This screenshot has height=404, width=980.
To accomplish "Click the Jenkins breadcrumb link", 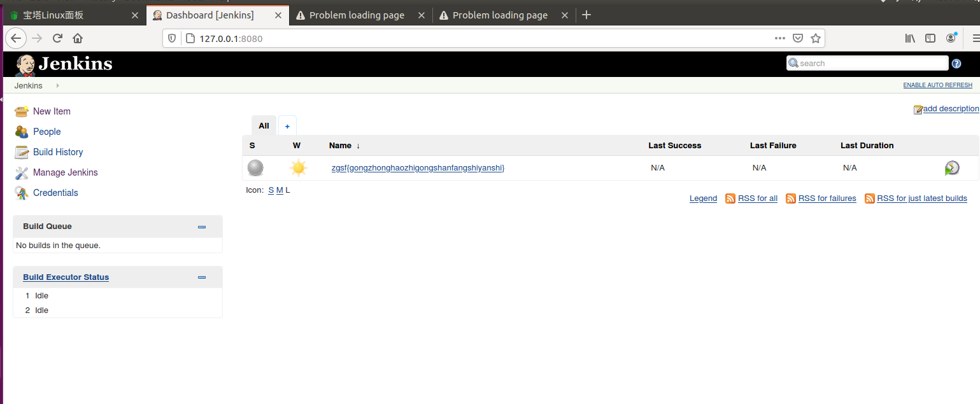I will (29, 85).
